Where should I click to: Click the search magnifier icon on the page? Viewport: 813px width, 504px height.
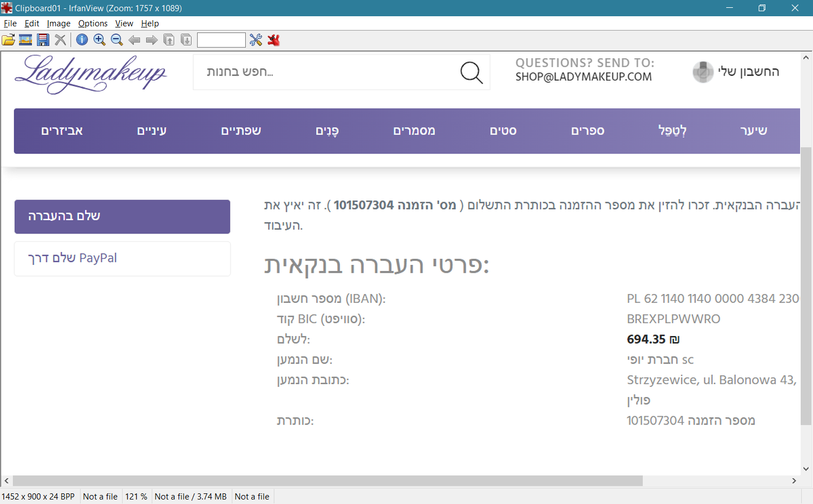[471, 72]
